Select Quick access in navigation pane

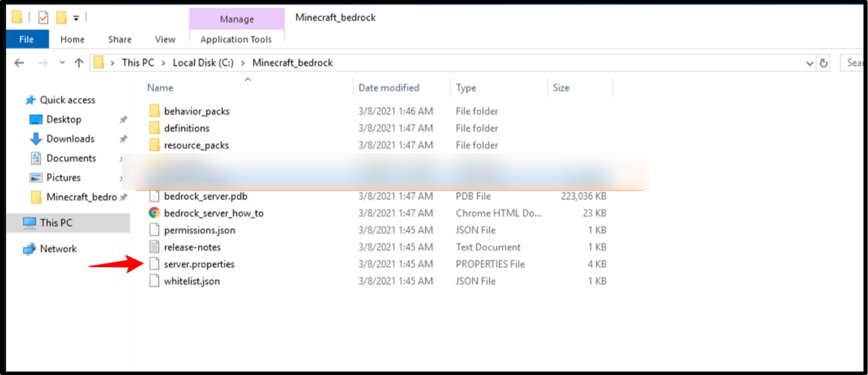67,100
